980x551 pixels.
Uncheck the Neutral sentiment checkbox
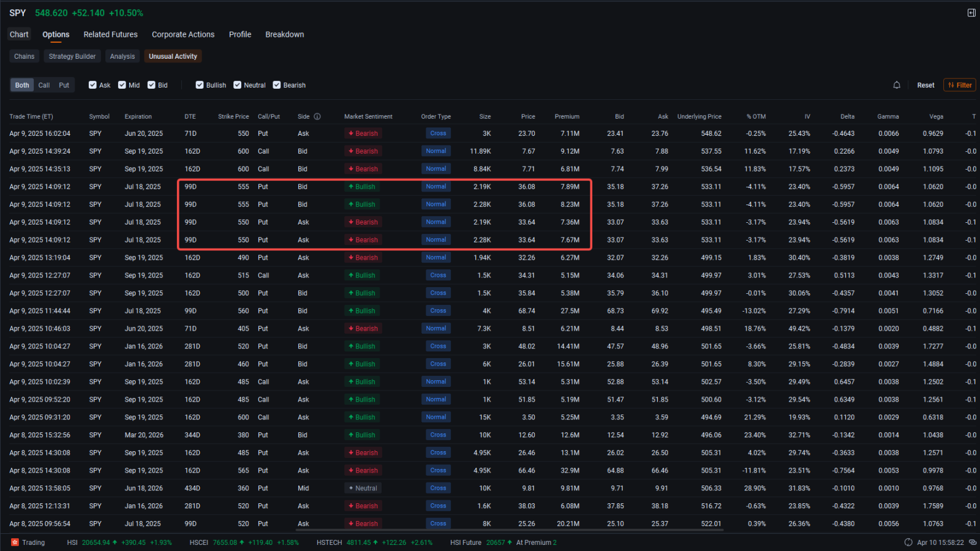[x=237, y=85]
